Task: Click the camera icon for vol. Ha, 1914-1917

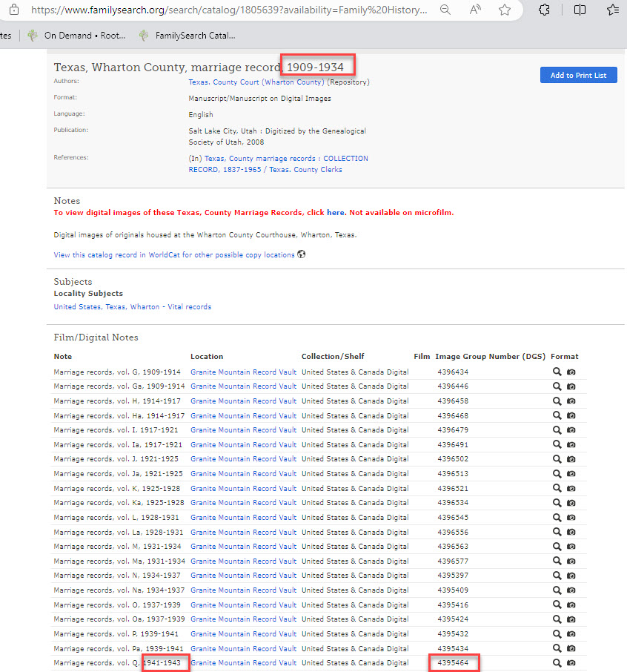Action: coord(571,415)
